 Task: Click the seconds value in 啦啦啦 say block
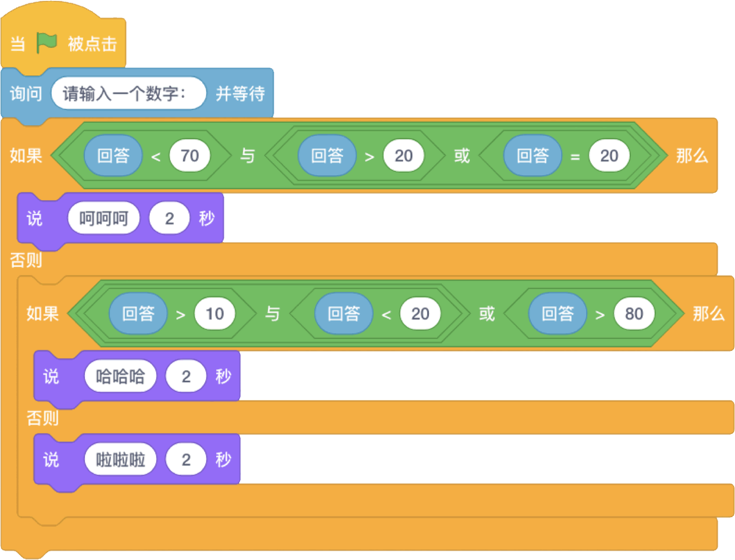[186, 459]
